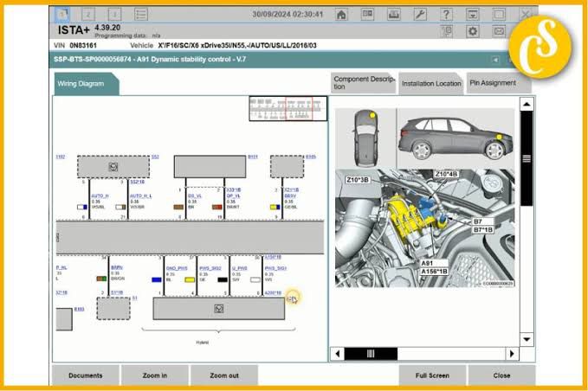Open the gear settings icon
This screenshot has height=391, width=588.
coord(473,31)
